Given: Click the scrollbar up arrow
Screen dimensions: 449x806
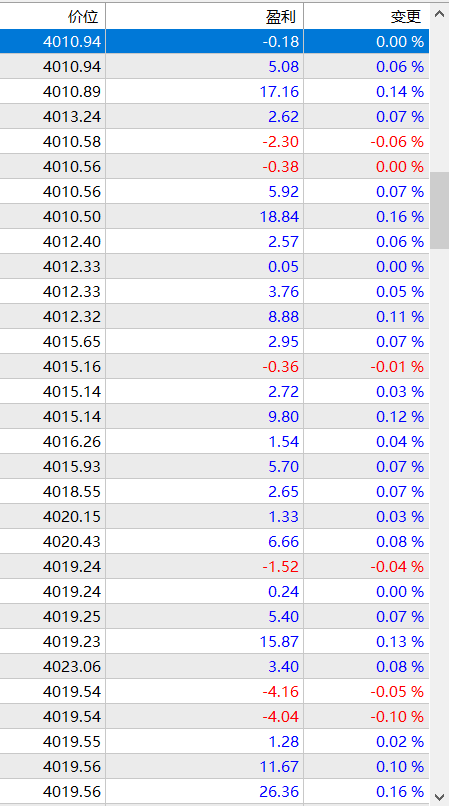Looking at the screenshot, I should tap(439, 14).
